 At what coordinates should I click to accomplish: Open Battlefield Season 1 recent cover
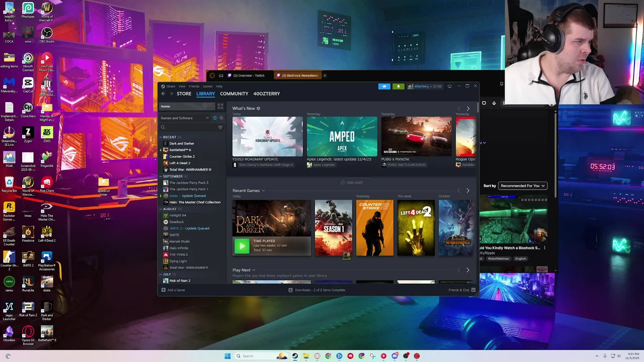(334, 228)
